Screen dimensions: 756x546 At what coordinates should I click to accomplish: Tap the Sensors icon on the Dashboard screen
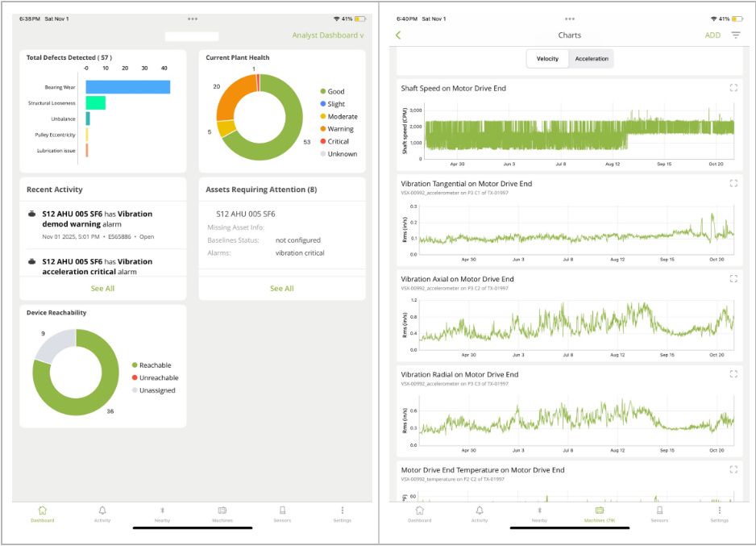pyautogui.click(x=282, y=514)
